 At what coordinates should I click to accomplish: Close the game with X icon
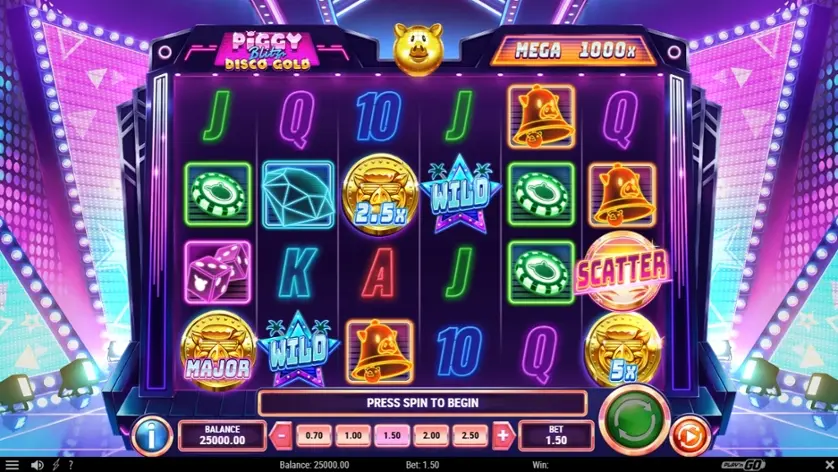pyautogui.click(x=829, y=465)
